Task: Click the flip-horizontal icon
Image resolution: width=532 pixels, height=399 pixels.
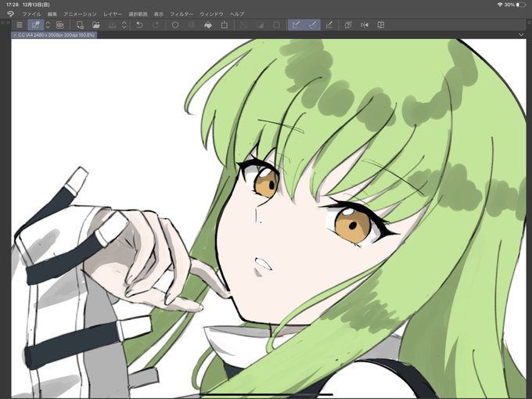Action: (365, 25)
